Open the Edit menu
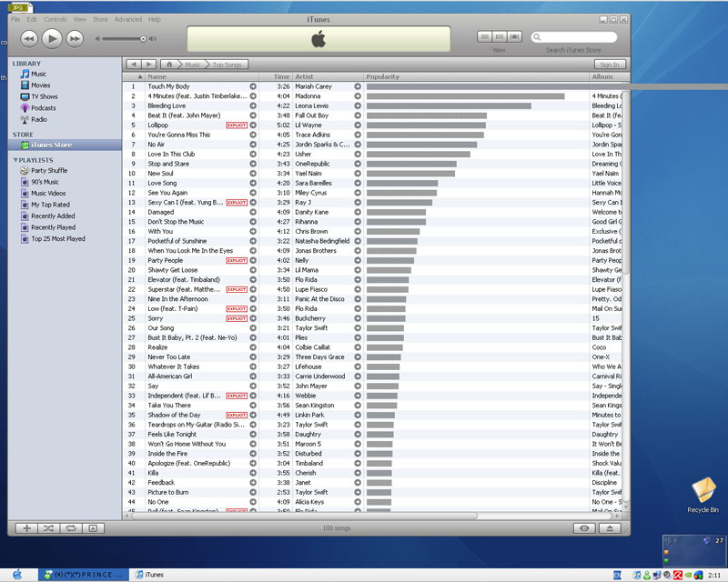 pos(32,19)
